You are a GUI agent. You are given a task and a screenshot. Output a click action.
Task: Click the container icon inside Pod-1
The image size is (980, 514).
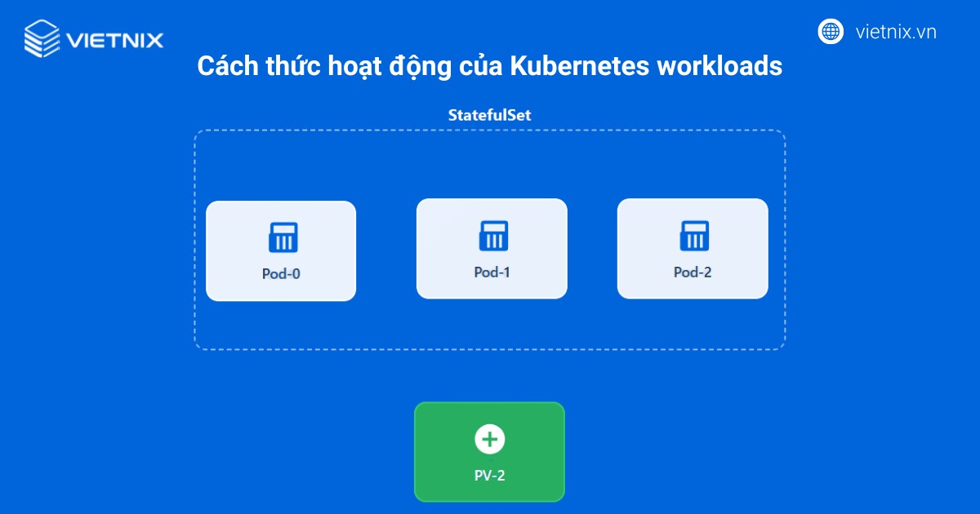tap(491, 236)
